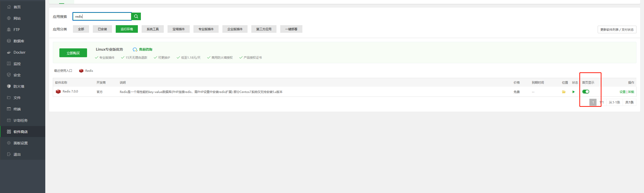Screen dimensions: 644x193
Task: Open the 安全 security section
Action: (x=23, y=75)
